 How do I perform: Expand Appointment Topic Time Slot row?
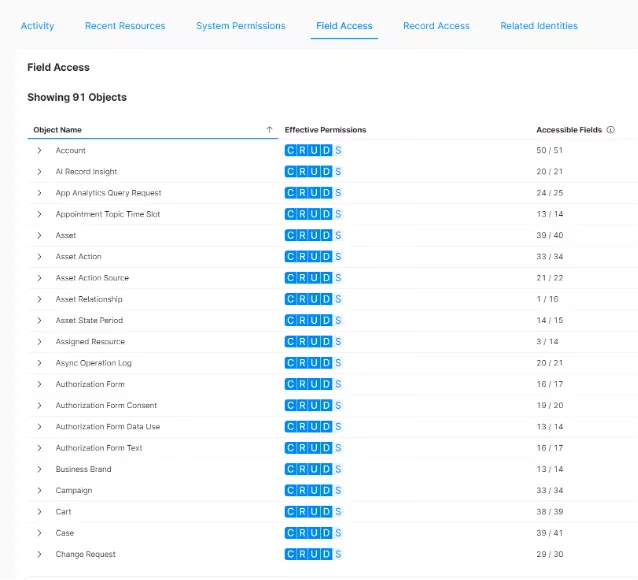coord(39,214)
